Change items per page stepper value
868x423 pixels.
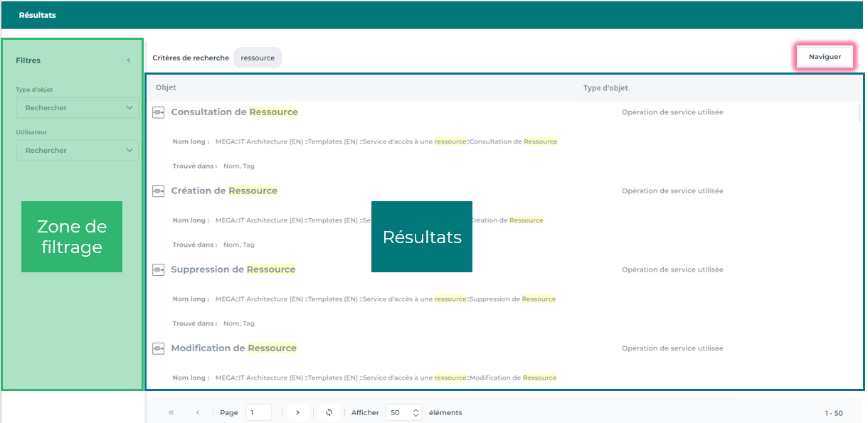(x=416, y=412)
